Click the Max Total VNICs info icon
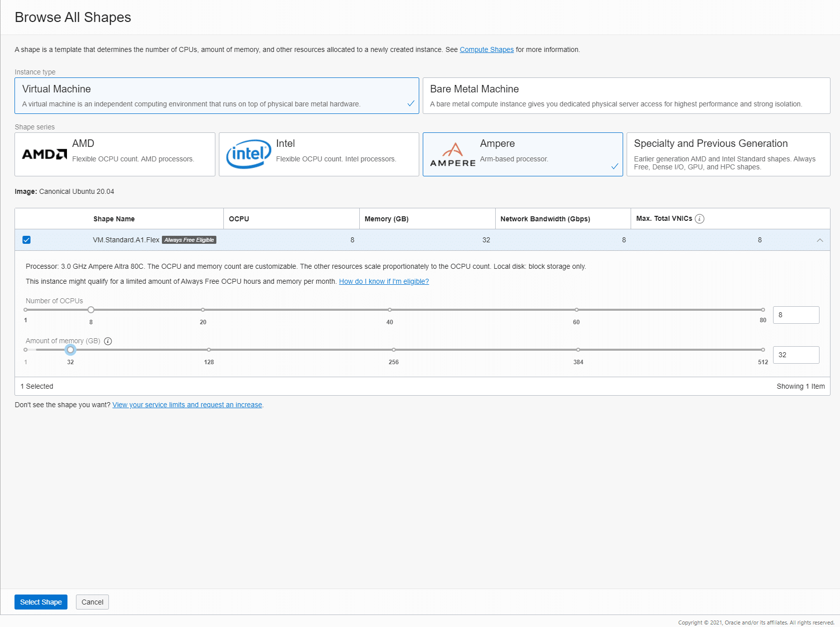840x627 pixels. click(700, 219)
